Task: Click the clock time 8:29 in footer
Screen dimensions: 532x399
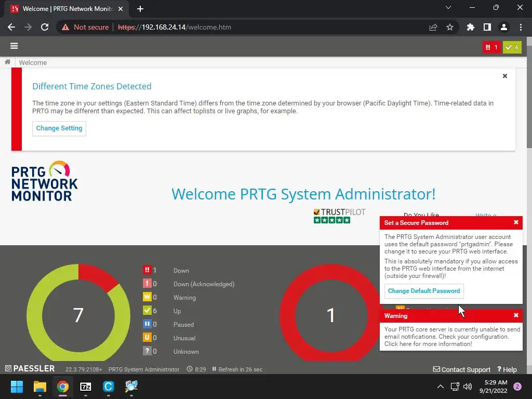Action: point(196,369)
